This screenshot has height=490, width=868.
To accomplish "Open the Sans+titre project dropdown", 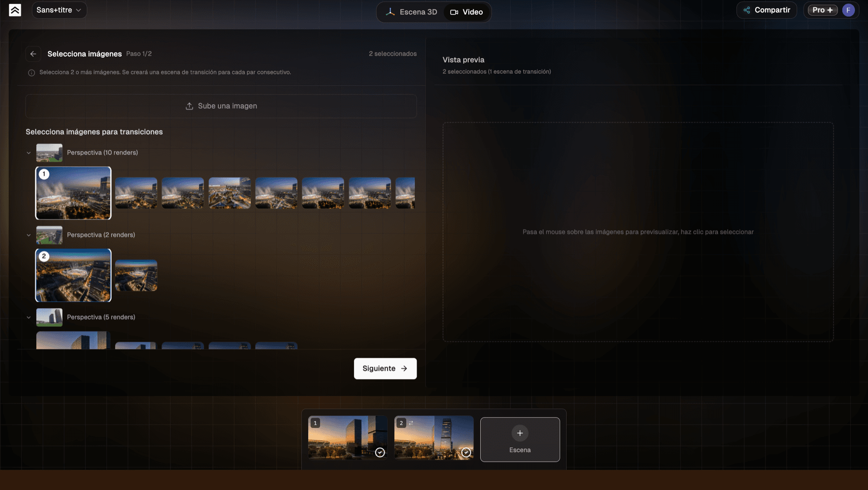I will (x=59, y=10).
